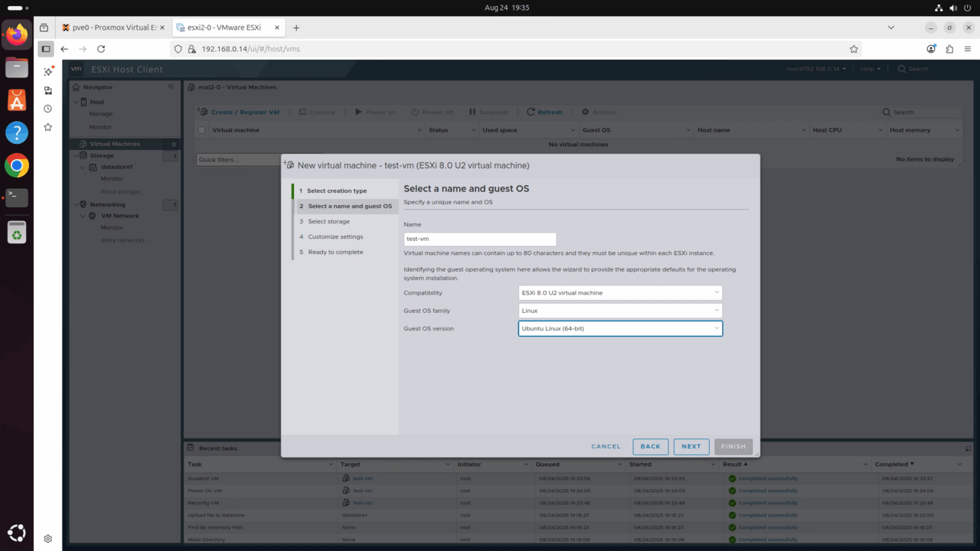Open Terminal from the dock
Screen dimensions: 980x551
pos(16,197)
